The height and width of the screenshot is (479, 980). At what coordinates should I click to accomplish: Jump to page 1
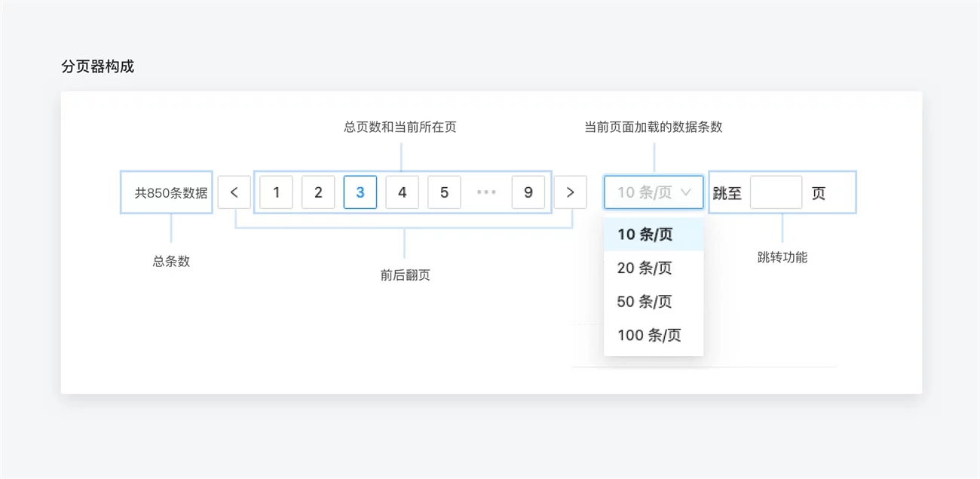[x=277, y=192]
